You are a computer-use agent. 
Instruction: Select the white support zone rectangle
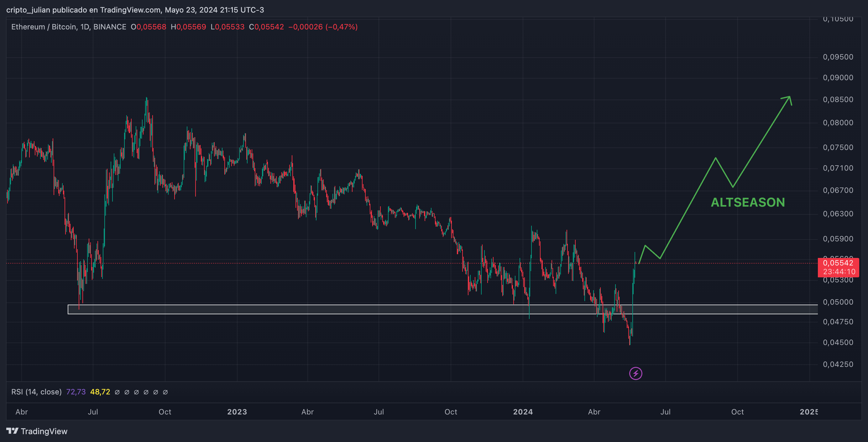337,309
